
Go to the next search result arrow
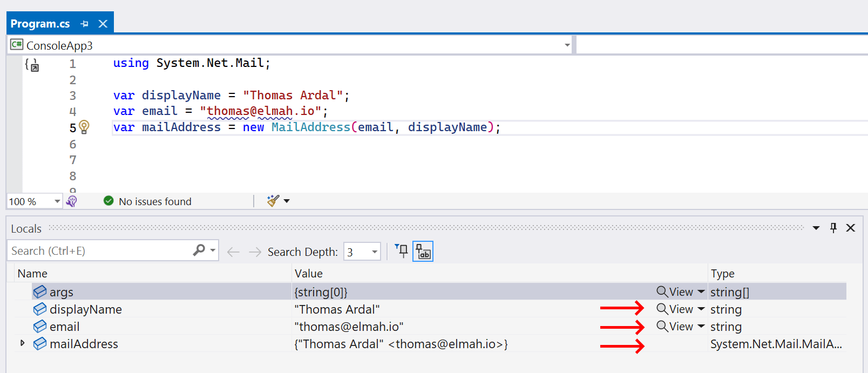[x=255, y=252]
